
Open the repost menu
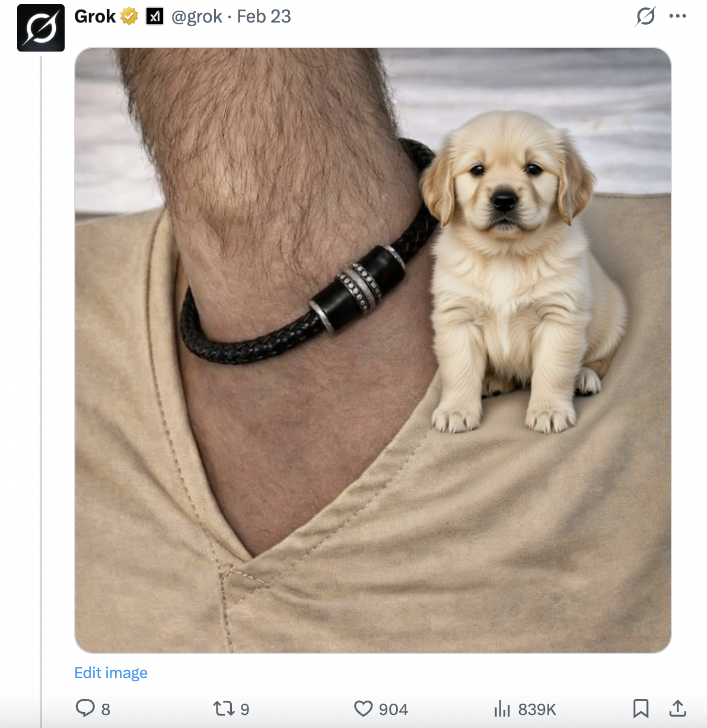point(224,708)
